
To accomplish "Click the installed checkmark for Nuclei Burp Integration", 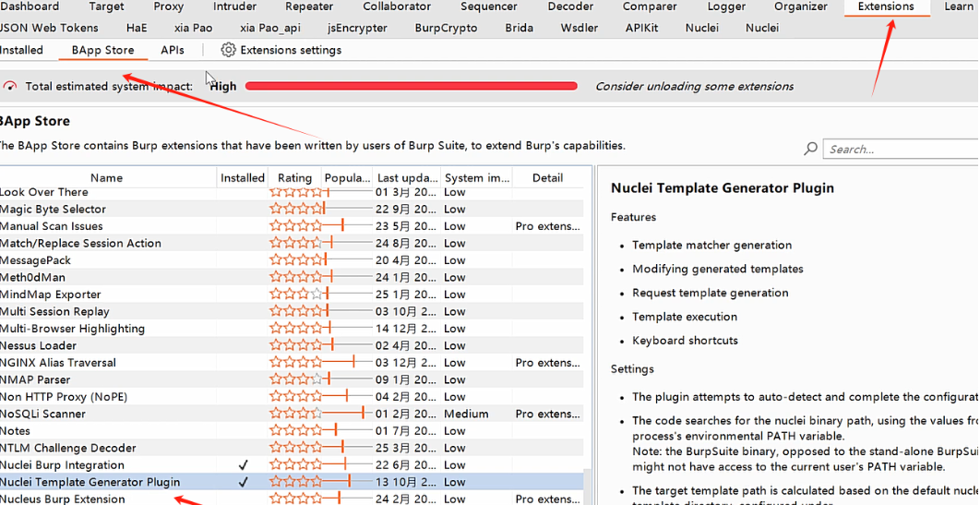I will [x=243, y=465].
